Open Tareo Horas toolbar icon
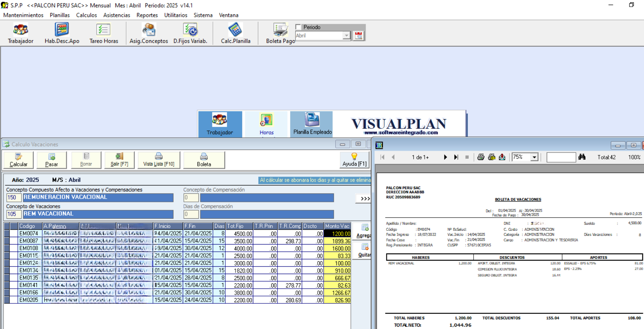The height and width of the screenshot is (329, 644). click(104, 34)
